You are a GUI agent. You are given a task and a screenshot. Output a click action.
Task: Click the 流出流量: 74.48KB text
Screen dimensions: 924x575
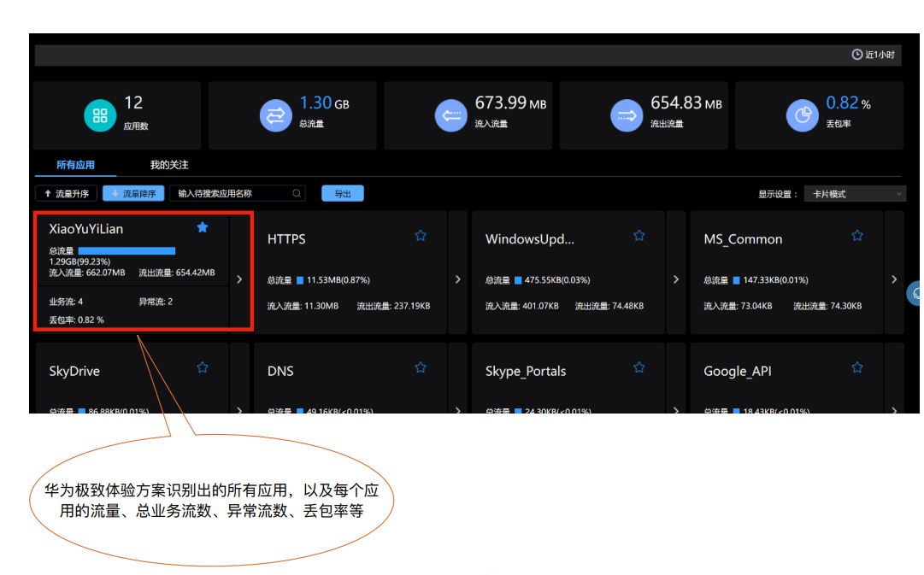click(609, 306)
